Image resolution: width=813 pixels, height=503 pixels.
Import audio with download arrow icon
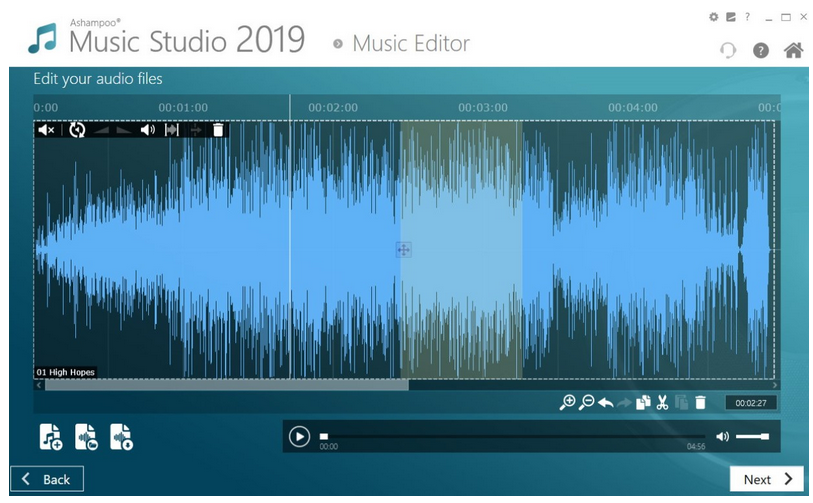pos(121,437)
